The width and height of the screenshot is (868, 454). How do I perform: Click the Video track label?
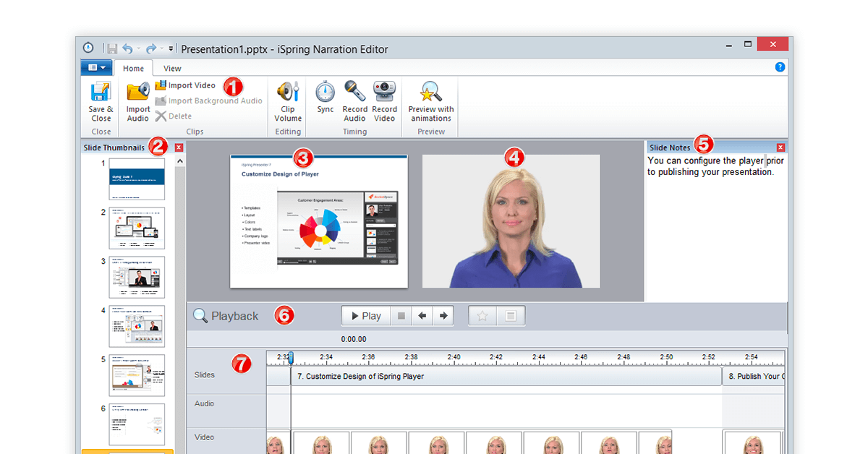point(205,437)
